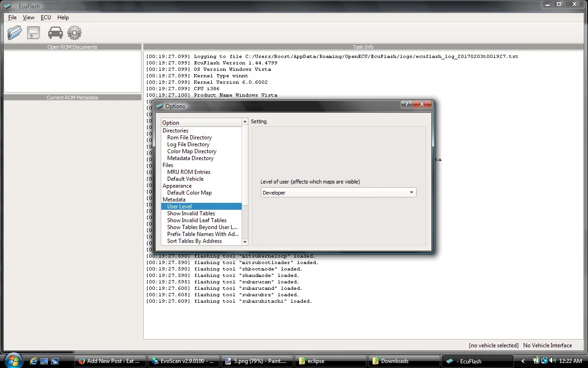This screenshot has width=588, height=368.
Task: Close the Options dialog
Action: tap(422, 104)
